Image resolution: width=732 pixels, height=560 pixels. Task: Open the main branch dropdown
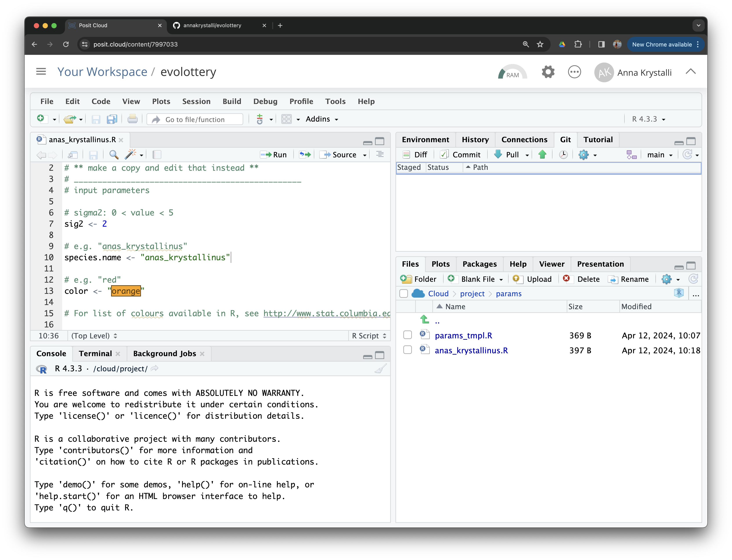(x=660, y=155)
